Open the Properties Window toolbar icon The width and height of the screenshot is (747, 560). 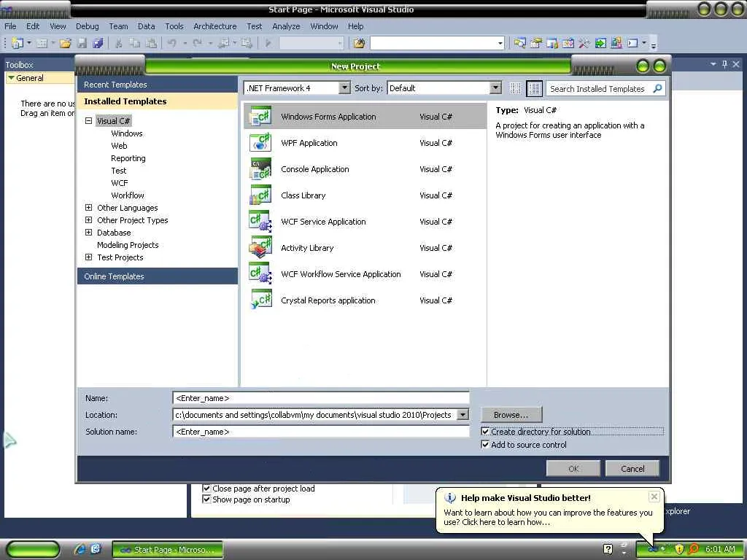click(536, 43)
